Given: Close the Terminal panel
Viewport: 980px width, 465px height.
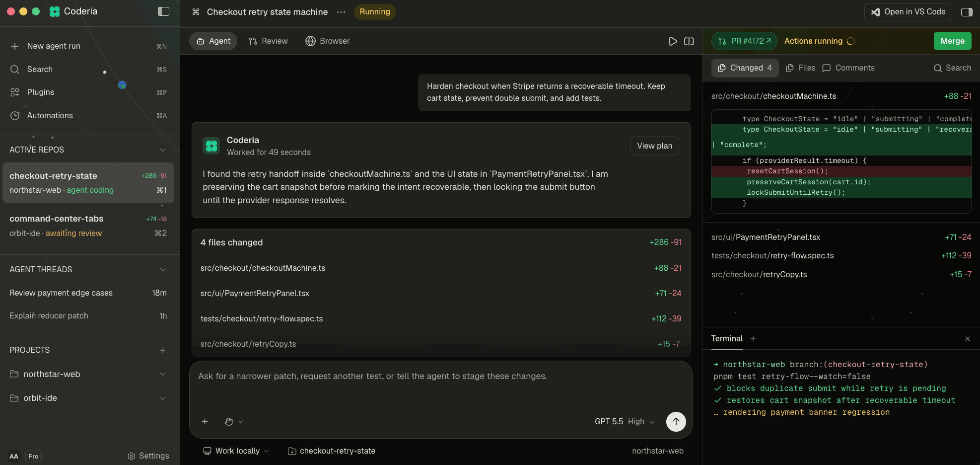Looking at the screenshot, I should point(968,339).
